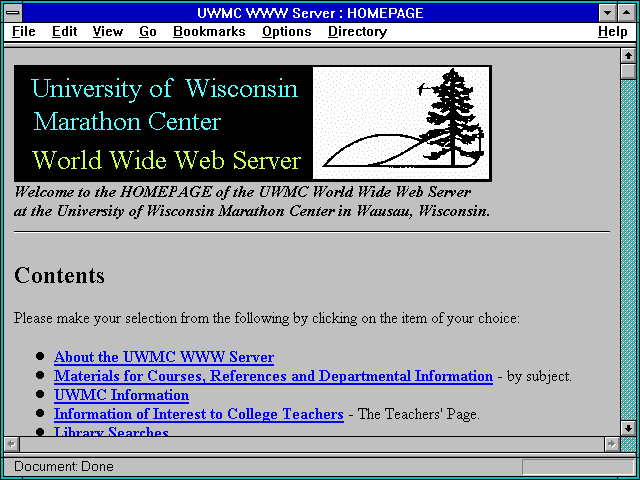
Task: Click the window title 'UWMC WWW Server : HOMEPAGE'
Action: point(310,13)
